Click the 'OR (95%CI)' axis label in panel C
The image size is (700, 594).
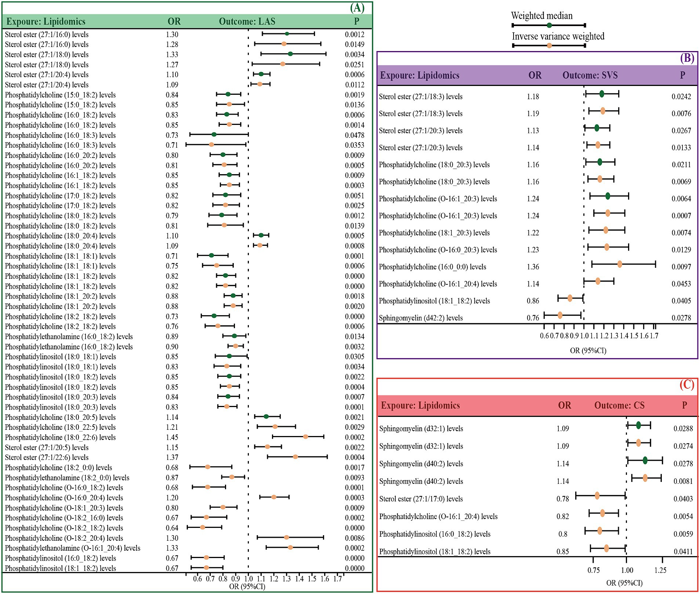624,583
